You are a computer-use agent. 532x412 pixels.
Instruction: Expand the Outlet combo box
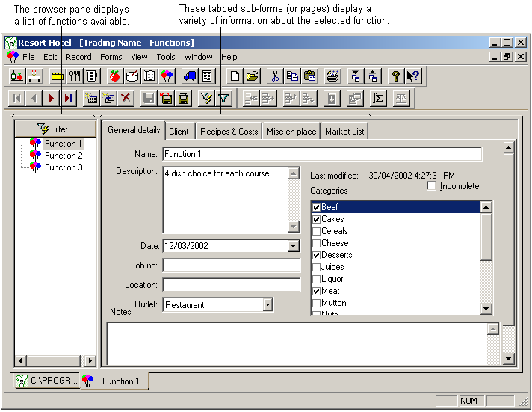point(267,304)
